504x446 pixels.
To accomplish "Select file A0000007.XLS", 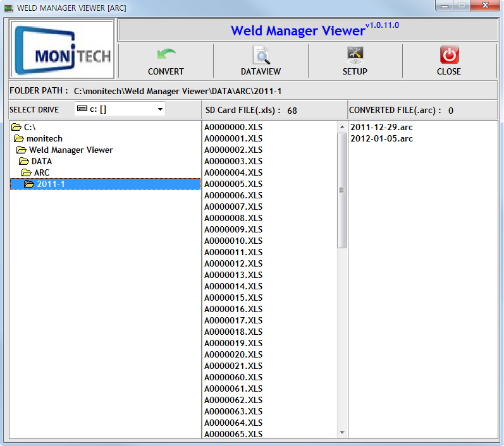I will pyautogui.click(x=233, y=207).
